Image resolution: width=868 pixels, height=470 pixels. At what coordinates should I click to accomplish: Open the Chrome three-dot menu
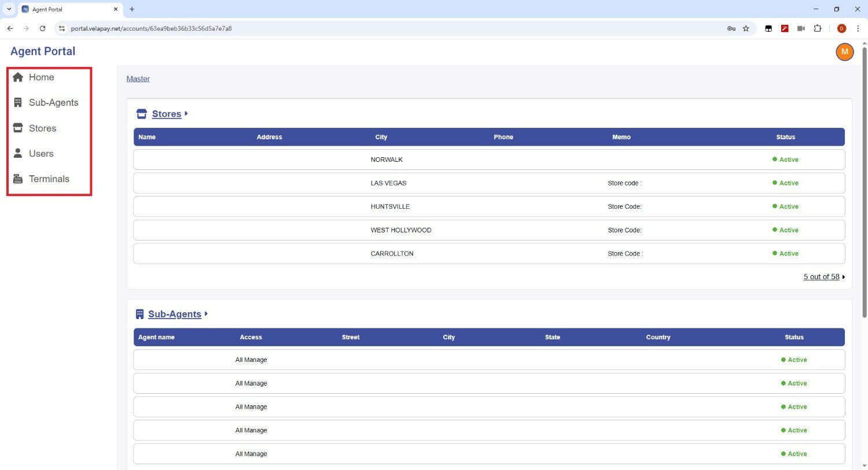[858, 28]
